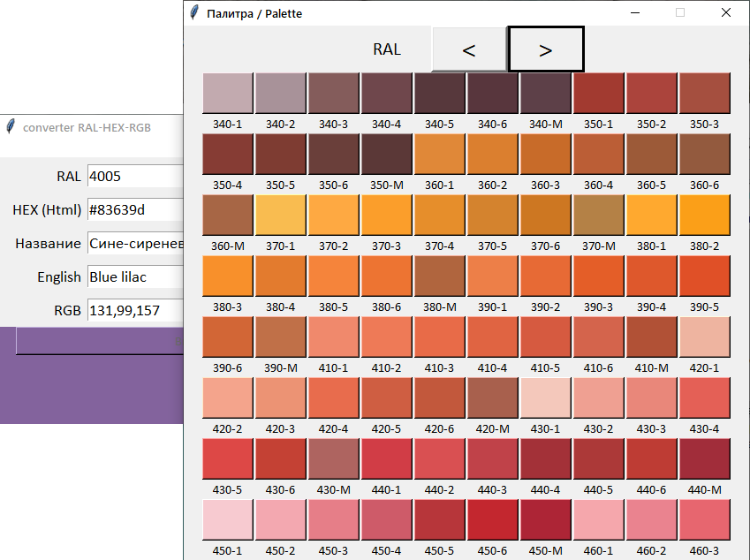Pick the 350-1 red swatch
Screen dimensions: 750x560
599,93
